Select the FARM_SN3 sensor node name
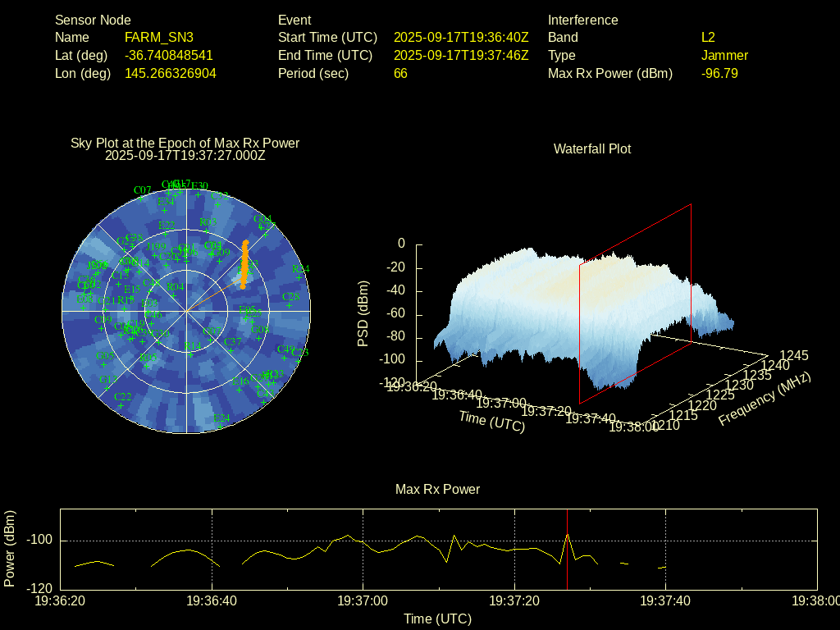840x630 pixels. pos(159,38)
